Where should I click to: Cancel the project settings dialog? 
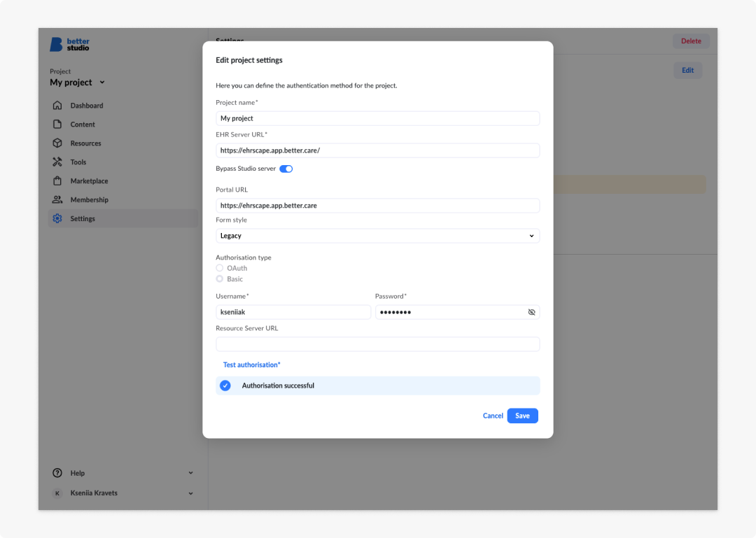pos(493,416)
